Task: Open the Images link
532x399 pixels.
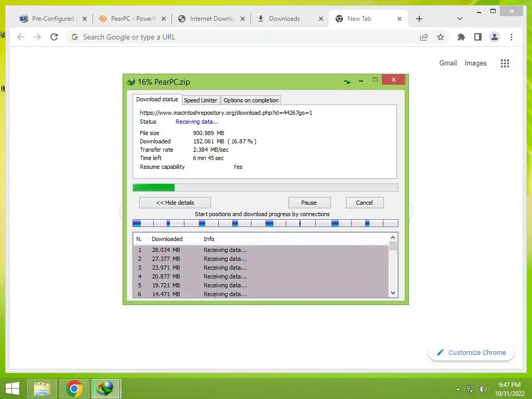Action: pyautogui.click(x=475, y=63)
